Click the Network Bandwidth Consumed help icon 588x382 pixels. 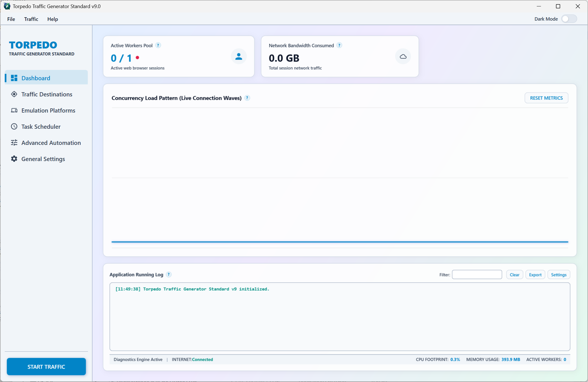(x=339, y=45)
